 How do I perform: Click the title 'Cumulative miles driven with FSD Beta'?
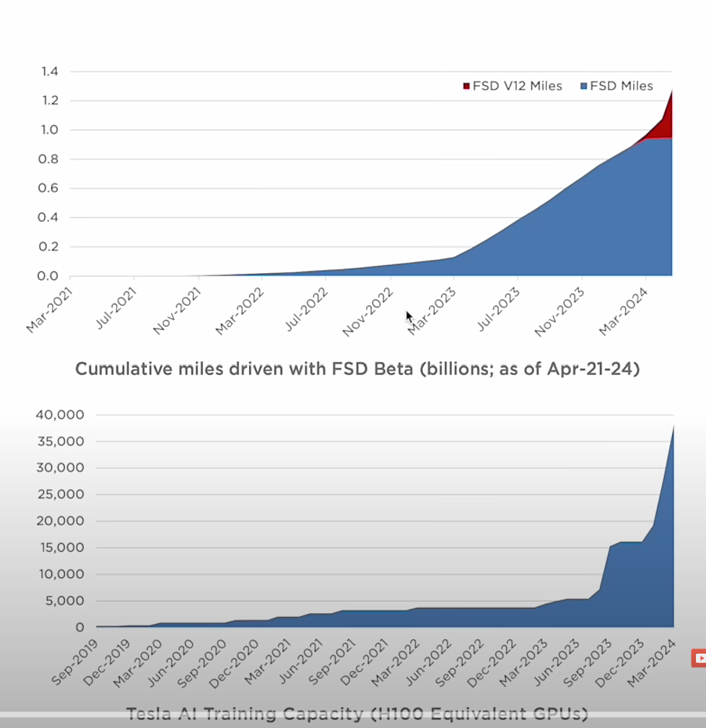[x=244, y=369]
